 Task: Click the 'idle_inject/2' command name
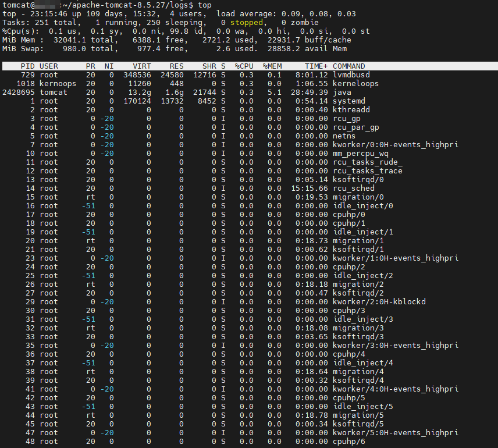point(362,276)
